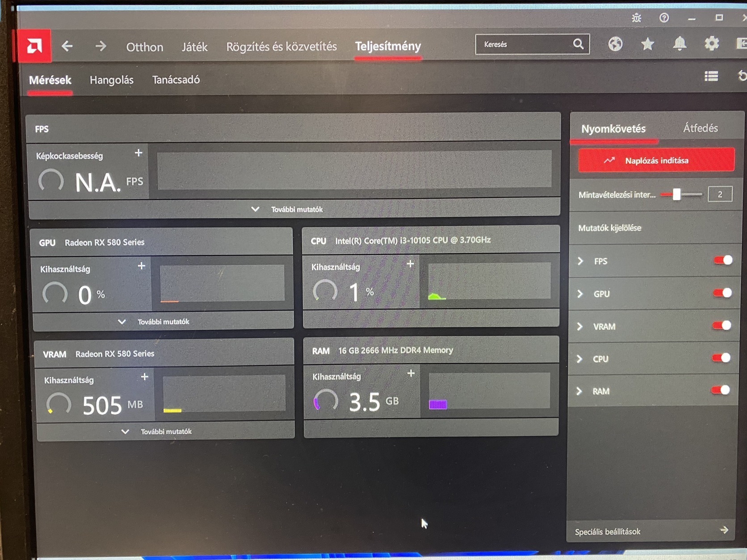
Task: Open the help question mark icon
Action: [x=664, y=18]
